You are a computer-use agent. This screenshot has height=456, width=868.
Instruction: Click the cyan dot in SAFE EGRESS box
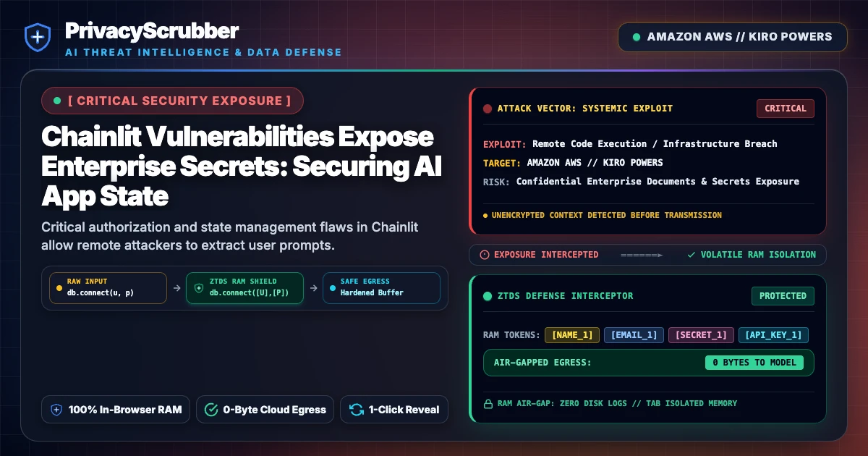coord(332,287)
